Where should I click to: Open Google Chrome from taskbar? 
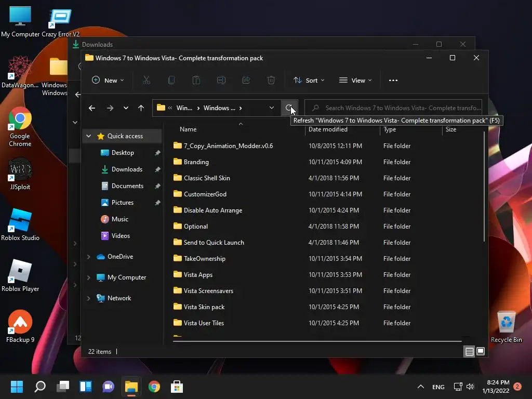click(x=154, y=387)
